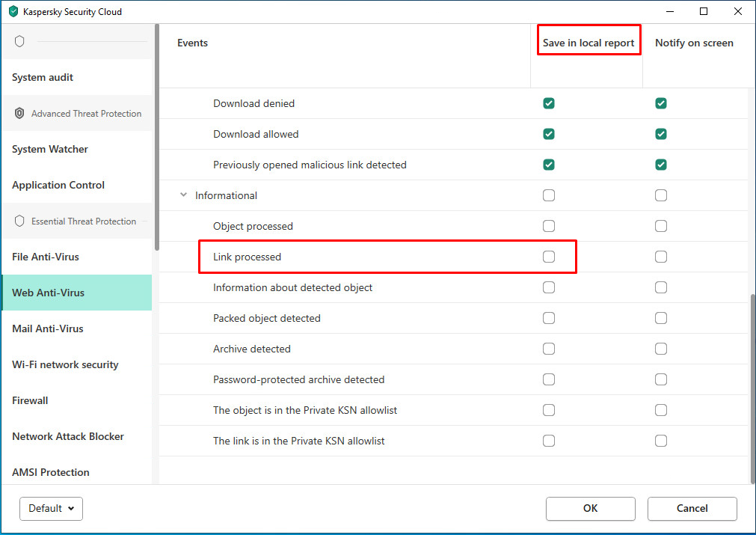Click the Cancel button
756x535 pixels.
tap(692, 509)
